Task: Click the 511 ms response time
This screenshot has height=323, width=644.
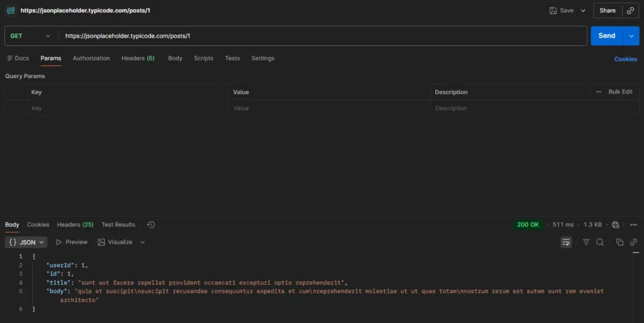Action: pos(563,224)
